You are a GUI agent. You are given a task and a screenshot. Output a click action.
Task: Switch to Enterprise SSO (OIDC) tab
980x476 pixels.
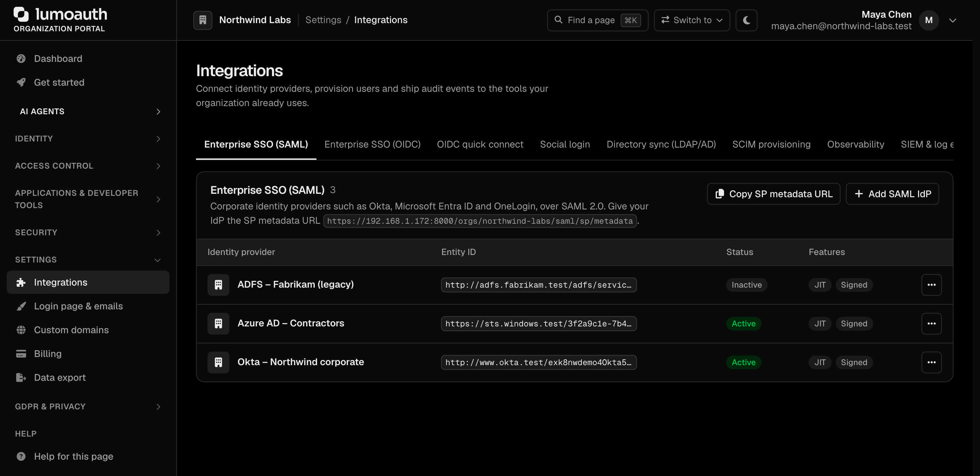point(372,144)
